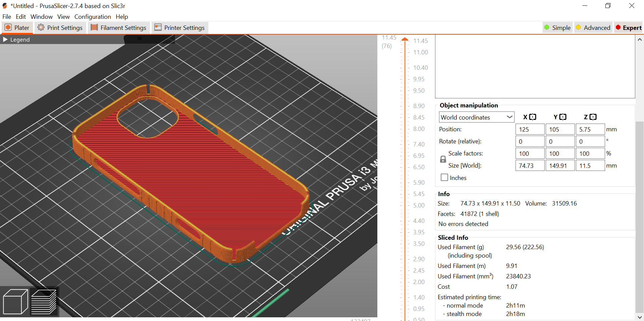This screenshot has width=644, height=321.
Task: Open the File menu
Action: [7, 16]
